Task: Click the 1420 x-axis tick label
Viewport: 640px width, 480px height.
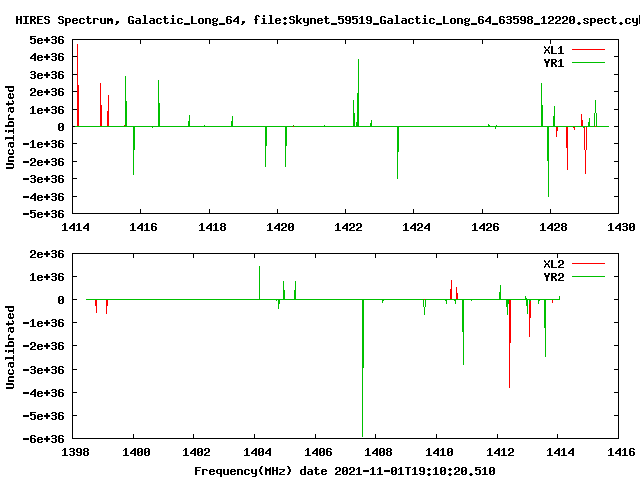Action: click(x=280, y=227)
